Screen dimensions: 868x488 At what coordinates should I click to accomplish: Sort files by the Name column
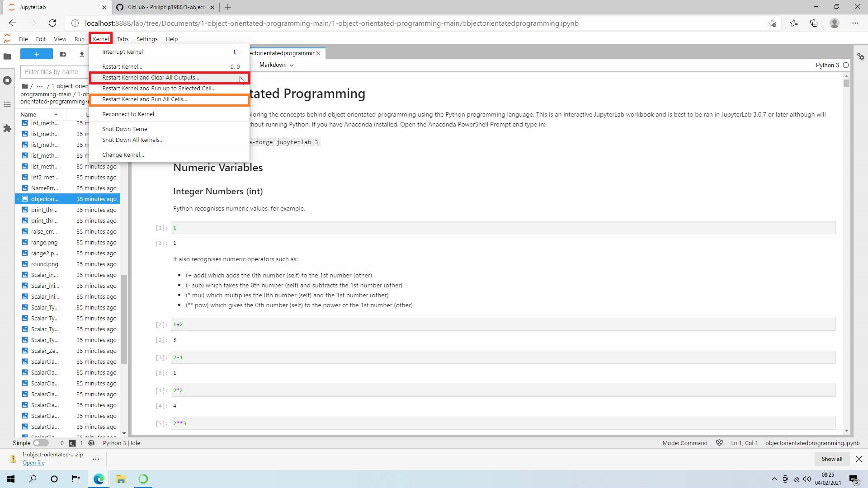(41, 114)
